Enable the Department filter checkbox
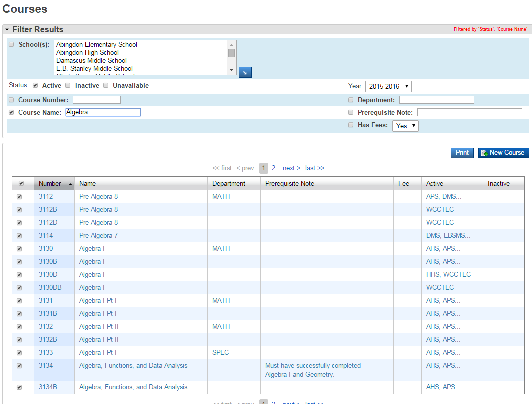The image size is (532, 404). coord(351,100)
